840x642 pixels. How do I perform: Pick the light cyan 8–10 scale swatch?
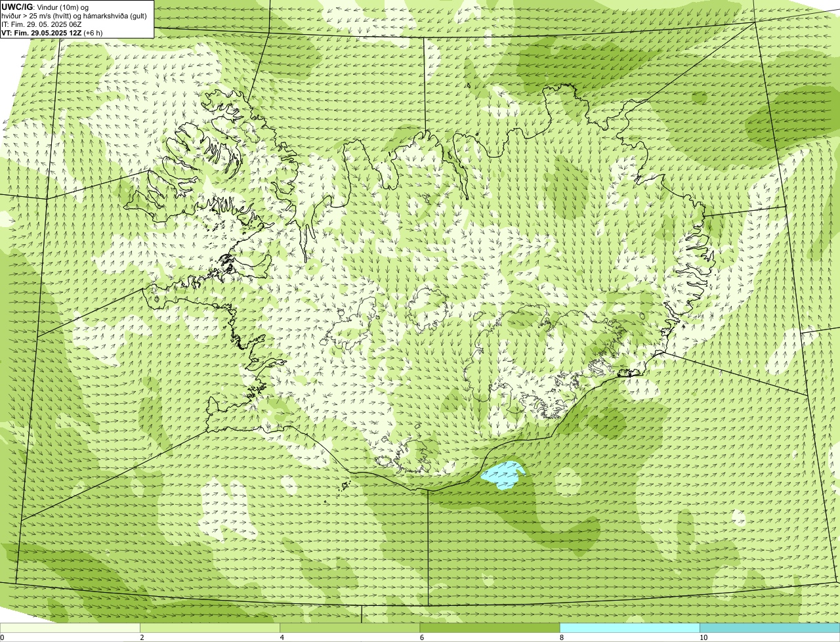click(x=630, y=628)
